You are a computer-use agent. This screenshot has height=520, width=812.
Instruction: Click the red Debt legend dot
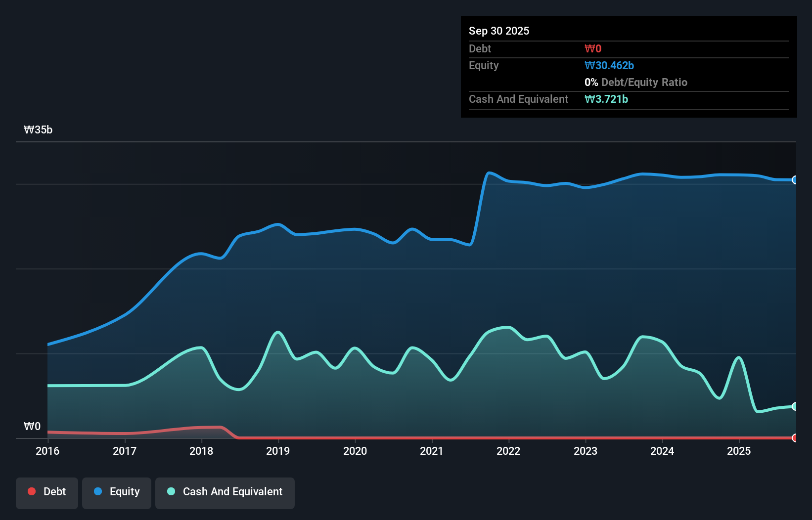coord(32,491)
